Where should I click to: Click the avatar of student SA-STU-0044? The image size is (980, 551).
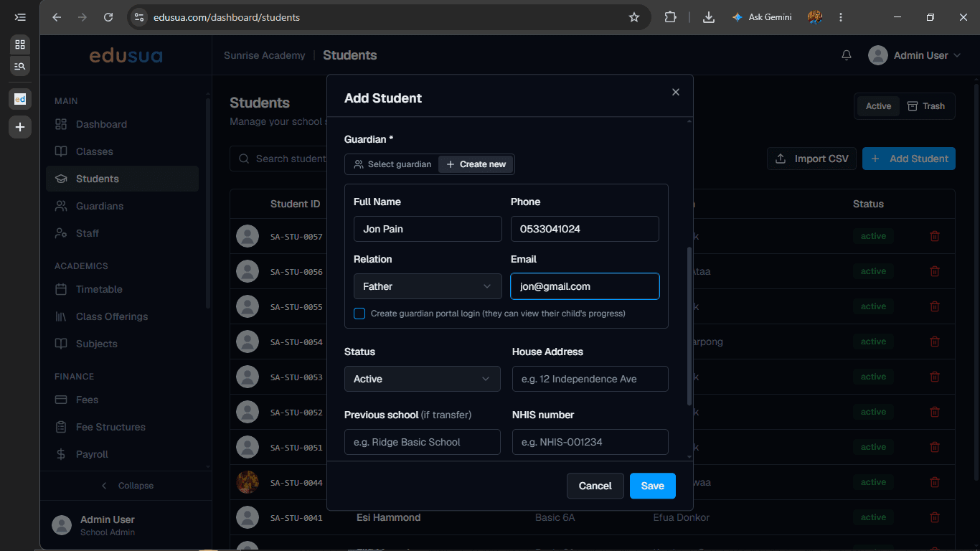point(248,482)
